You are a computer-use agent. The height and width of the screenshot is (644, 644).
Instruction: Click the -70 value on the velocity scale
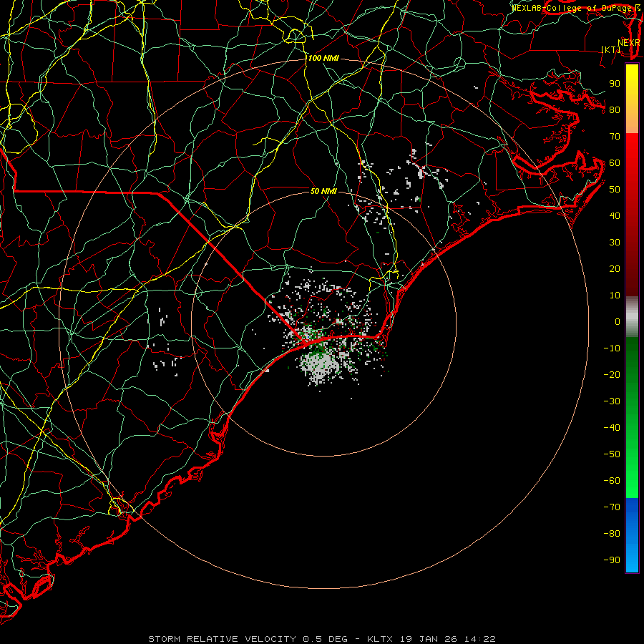click(612, 507)
